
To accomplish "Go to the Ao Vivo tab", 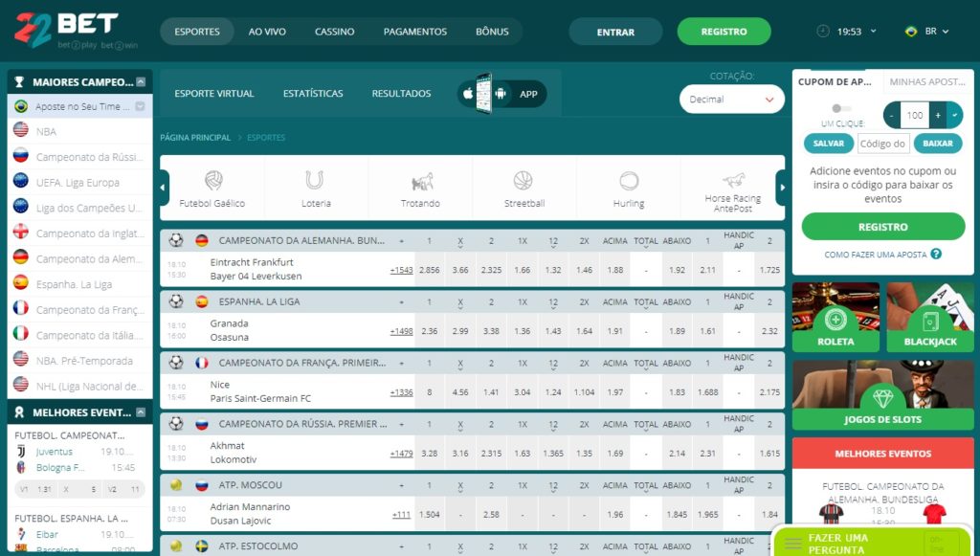I will point(267,32).
